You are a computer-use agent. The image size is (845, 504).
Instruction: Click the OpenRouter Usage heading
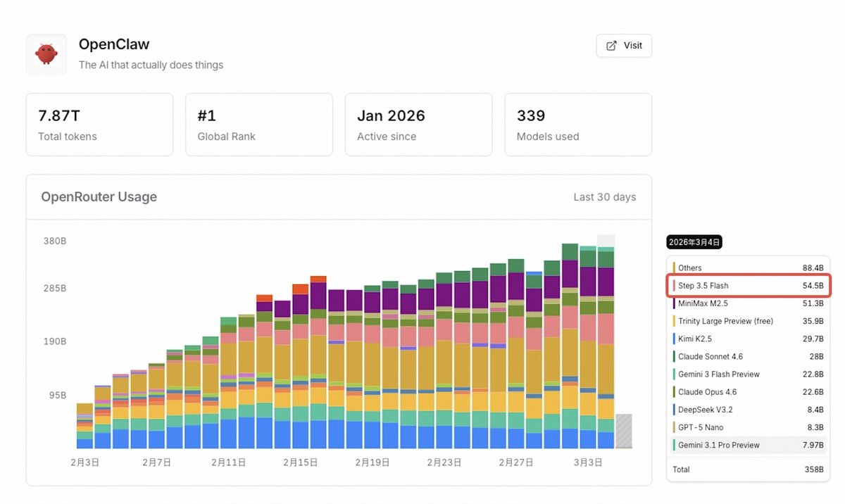(x=99, y=197)
